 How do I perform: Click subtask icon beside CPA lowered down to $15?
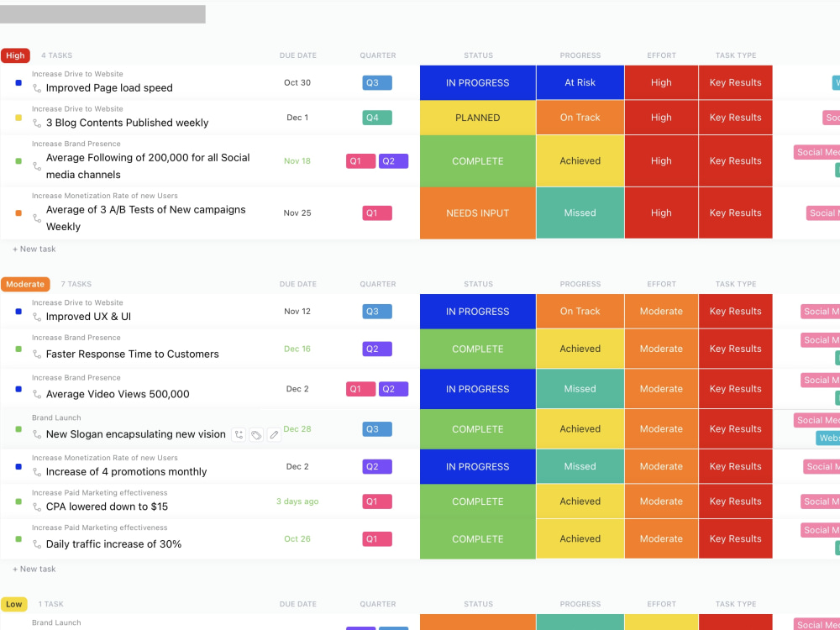36,507
